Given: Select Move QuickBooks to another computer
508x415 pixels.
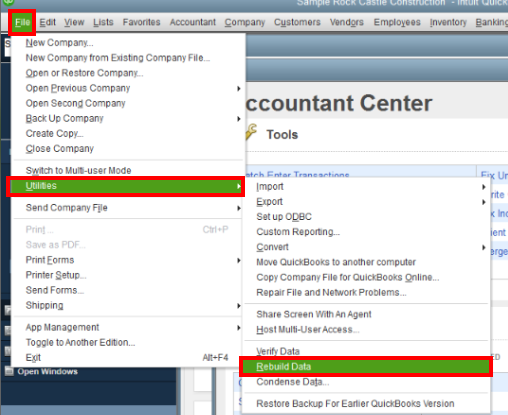Looking at the screenshot, I should pos(366,262).
